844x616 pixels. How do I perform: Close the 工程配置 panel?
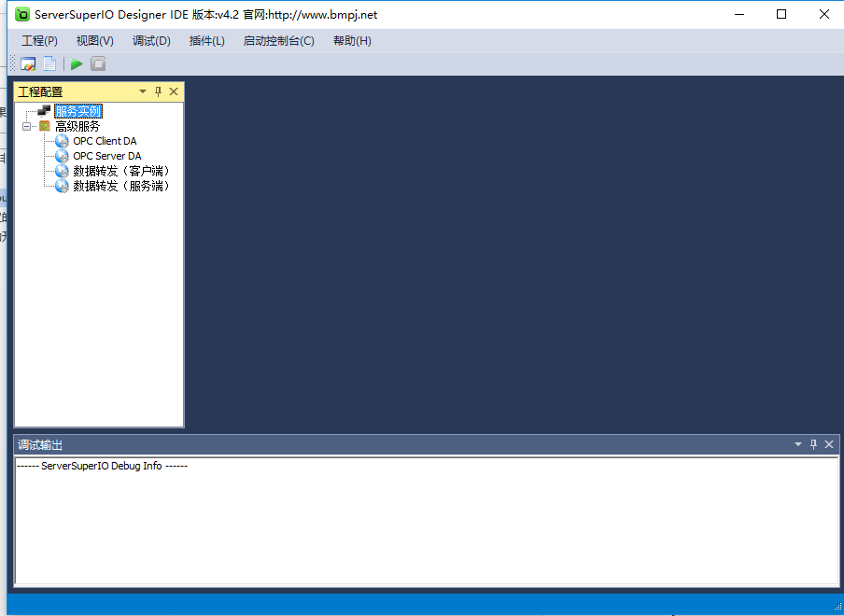point(174,91)
